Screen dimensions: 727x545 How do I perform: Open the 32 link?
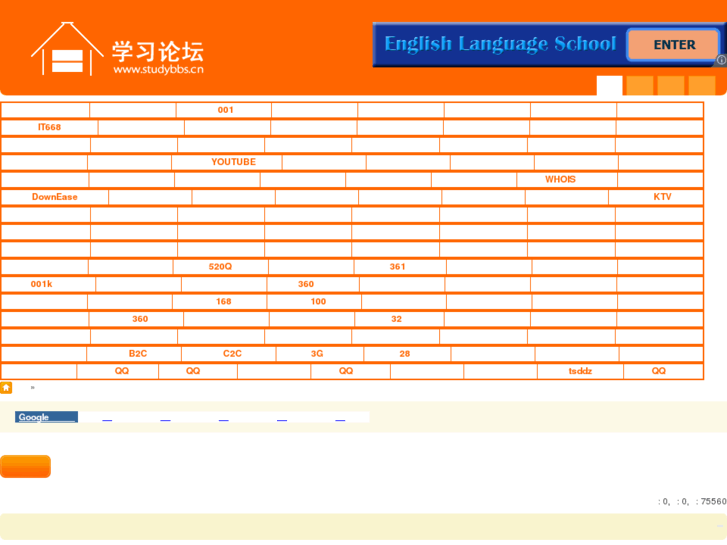[396, 319]
